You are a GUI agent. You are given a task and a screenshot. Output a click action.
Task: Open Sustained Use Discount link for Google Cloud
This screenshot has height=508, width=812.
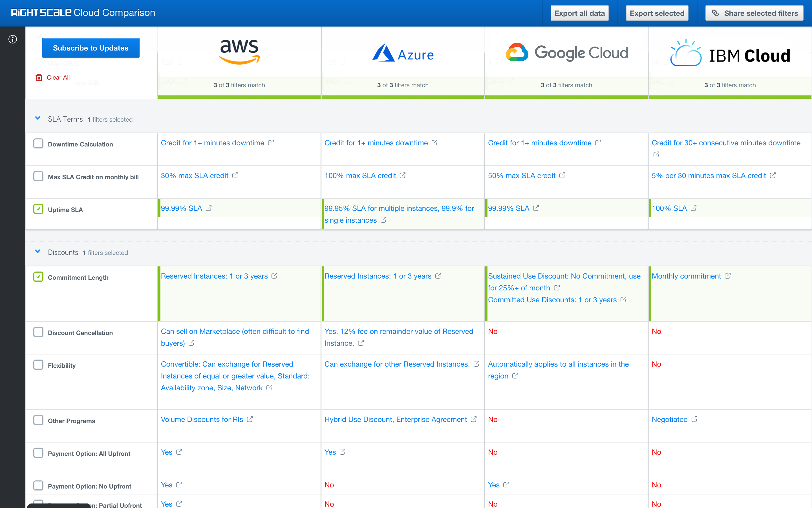pyautogui.click(x=564, y=282)
